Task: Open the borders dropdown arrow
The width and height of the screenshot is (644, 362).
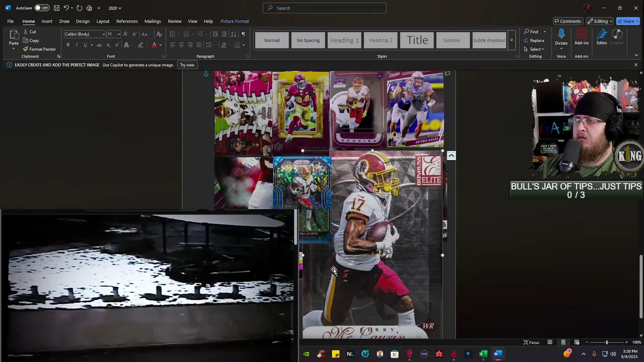Action: (x=243, y=45)
